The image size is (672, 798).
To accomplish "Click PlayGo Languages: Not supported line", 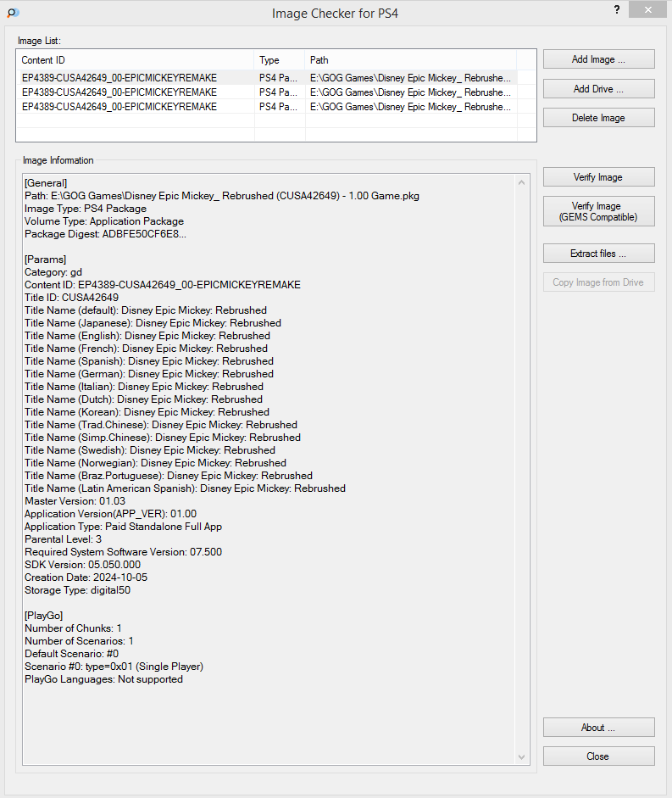I will 103,679.
